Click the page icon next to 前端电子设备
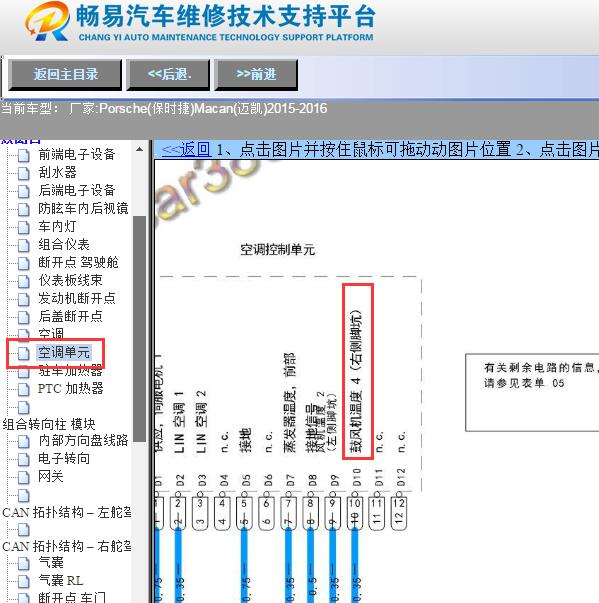The image size is (599, 603). point(23,155)
